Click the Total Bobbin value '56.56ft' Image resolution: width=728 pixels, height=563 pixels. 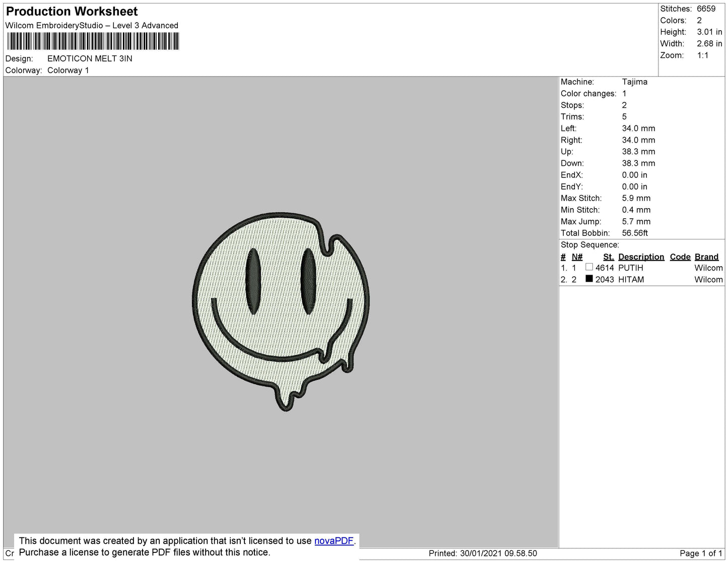click(635, 233)
